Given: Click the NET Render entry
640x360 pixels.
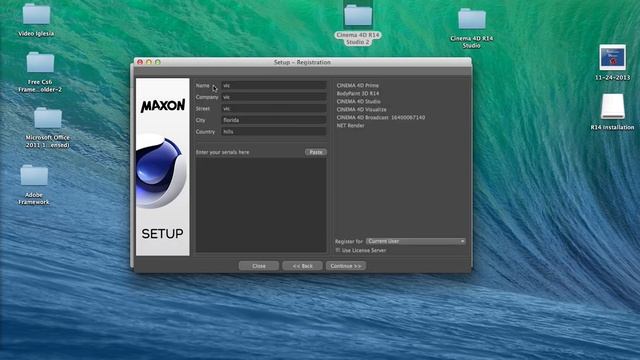Looking at the screenshot, I should point(350,125).
